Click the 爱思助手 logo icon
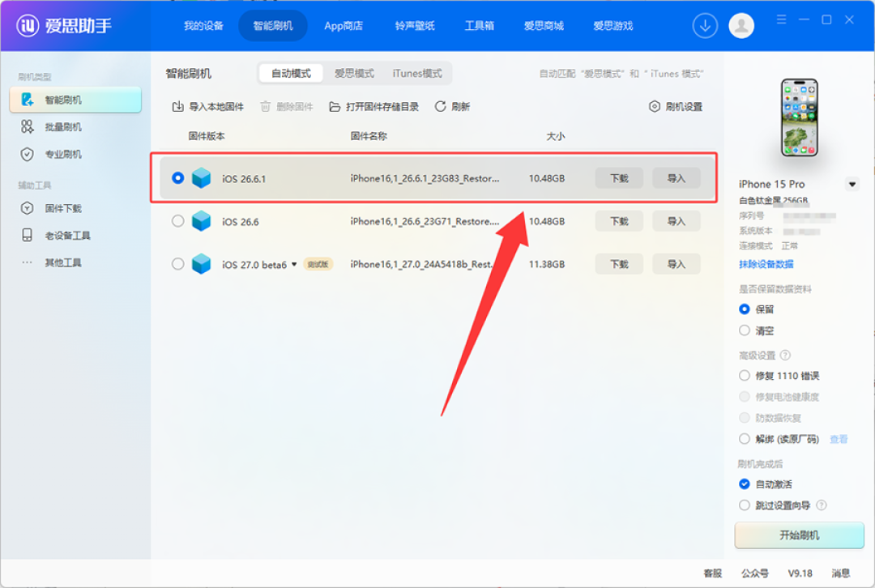875x588 pixels. (28, 26)
